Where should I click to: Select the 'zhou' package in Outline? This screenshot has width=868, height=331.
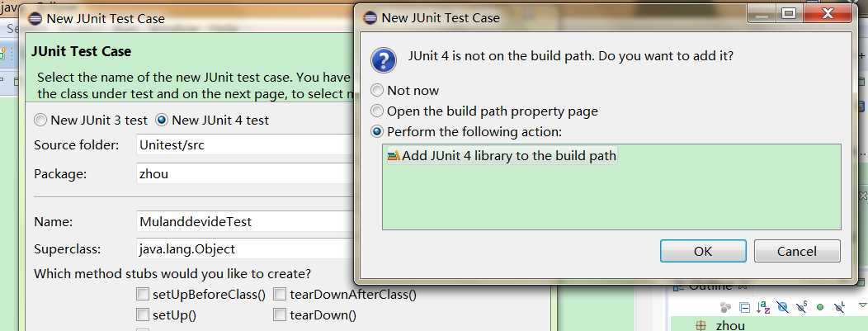(x=729, y=325)
